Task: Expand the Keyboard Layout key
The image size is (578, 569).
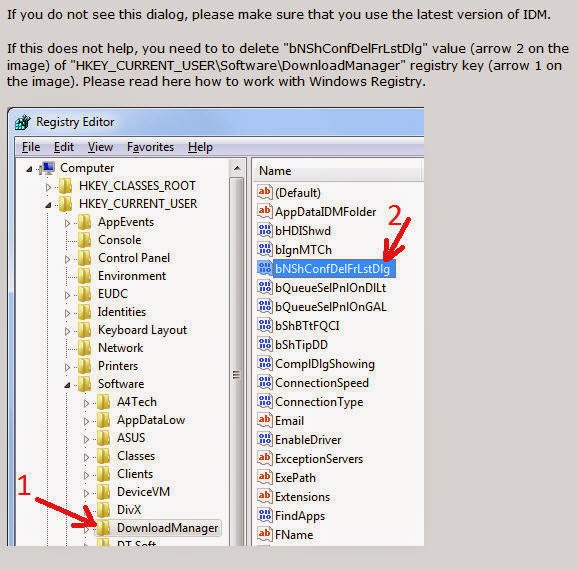Action: 67,331
